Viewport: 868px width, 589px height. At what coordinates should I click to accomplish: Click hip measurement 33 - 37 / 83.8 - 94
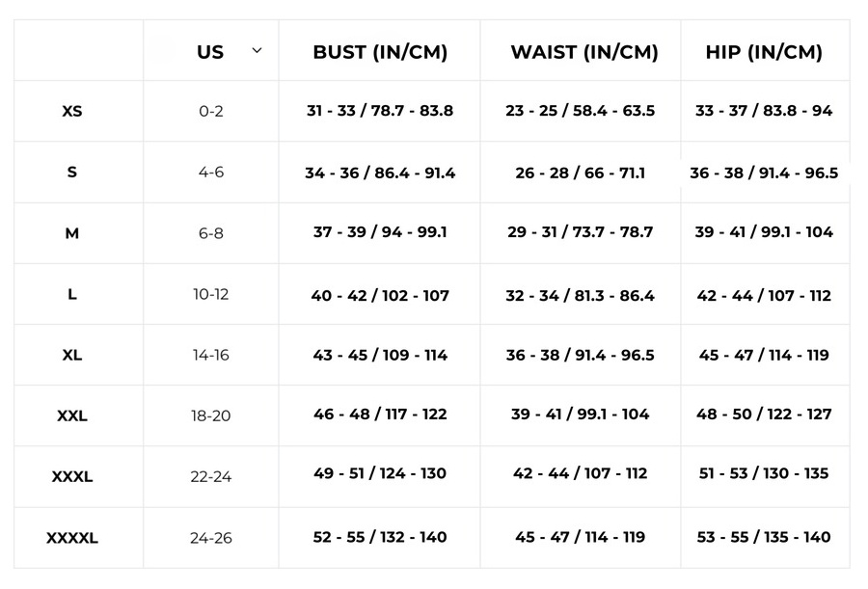[x=764, y=111]
